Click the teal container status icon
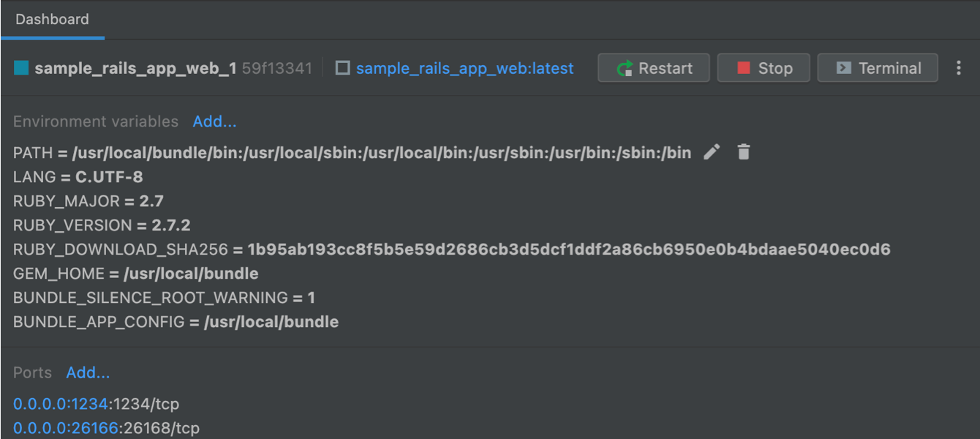This screenshot has width=980, height=439. pyautogui.click(x=21, y=68)
